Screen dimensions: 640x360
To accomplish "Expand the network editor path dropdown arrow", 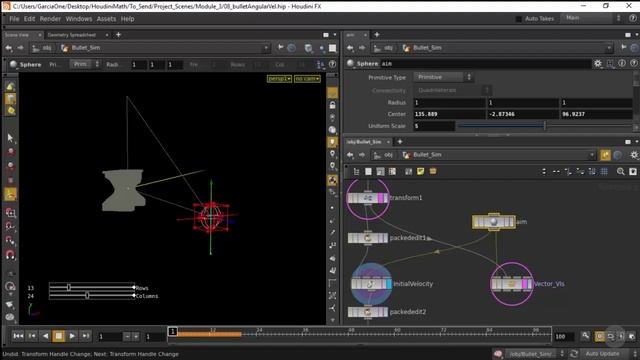I will pyautogui.click(x=591, y=155).
